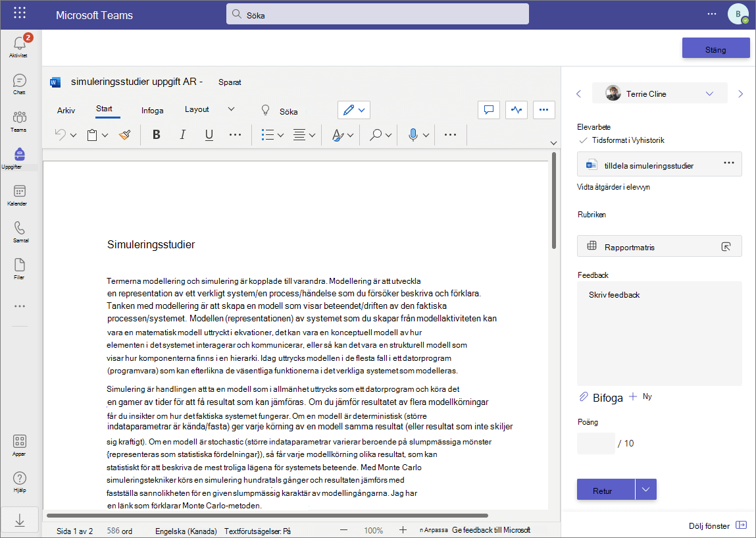Open the app launcher waffle icon
The width and height of the screenshot is (756, 538).
tap(20, 13)
